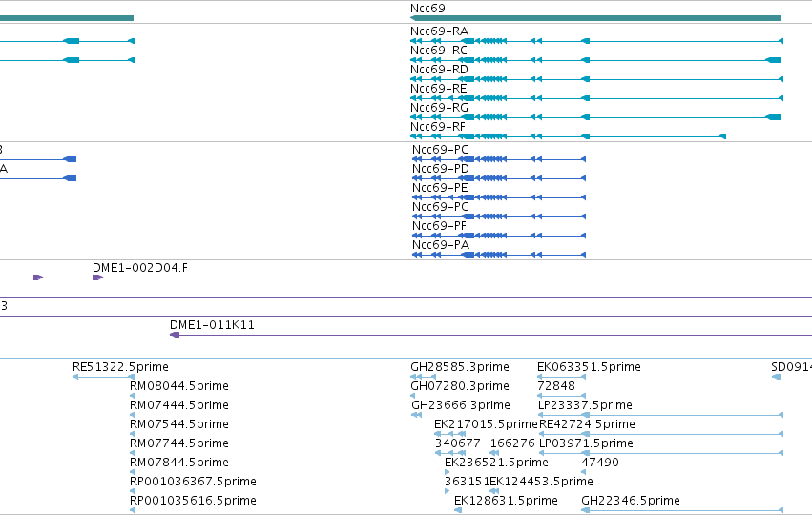812x515 pixels.
Task: Click the Ncc69-PA protein label
Action: (x=440, y=245)
